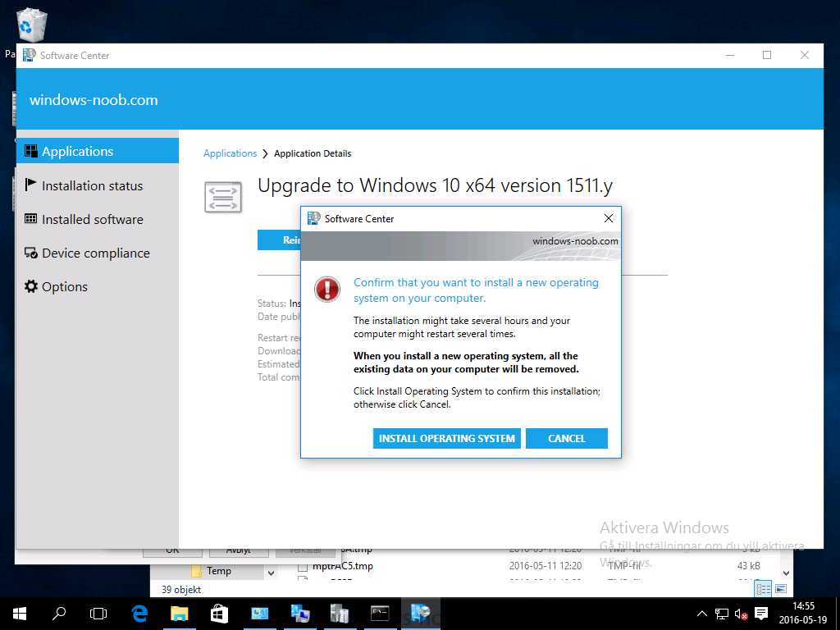Switch Explorer to large icons view
Image resolution: width=840 pixels, height=630 pixels.
click(781, 589)
